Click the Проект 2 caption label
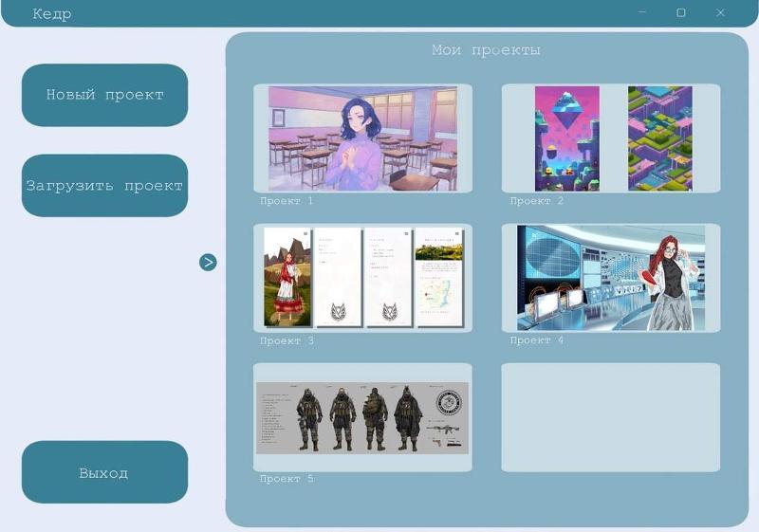Viewport: 759px width, 532px height. (537, 201)
